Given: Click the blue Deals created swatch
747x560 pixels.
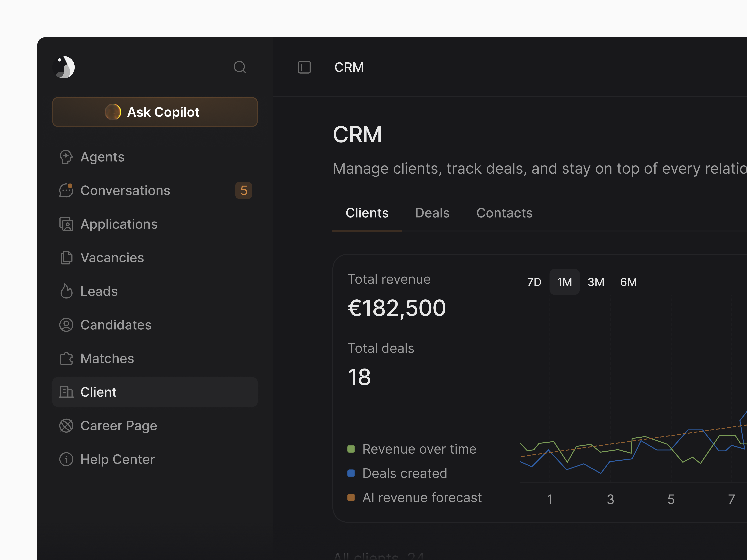Looking at the screenshot, I should point(351,473).
